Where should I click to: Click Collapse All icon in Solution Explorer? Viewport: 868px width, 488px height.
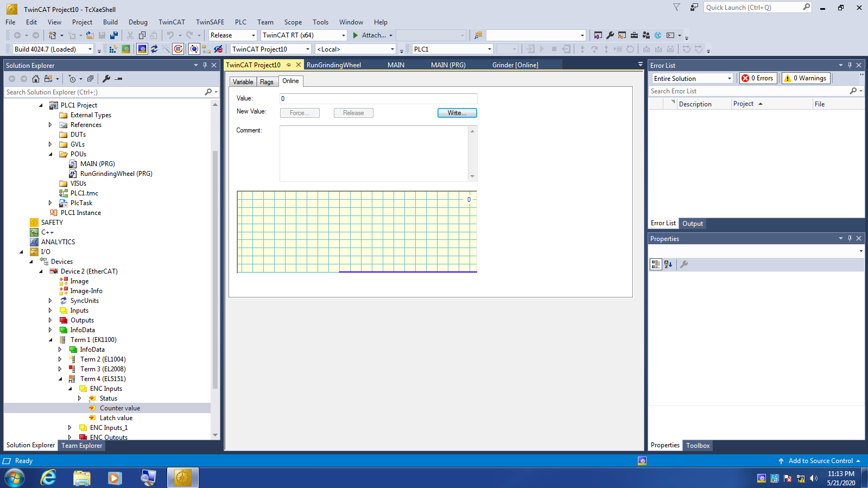click(90, 79)
